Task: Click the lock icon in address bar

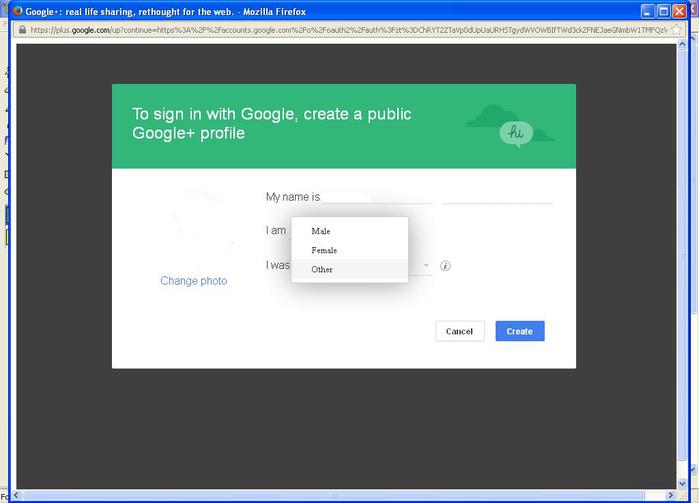Action: click(x=22, y=30)
